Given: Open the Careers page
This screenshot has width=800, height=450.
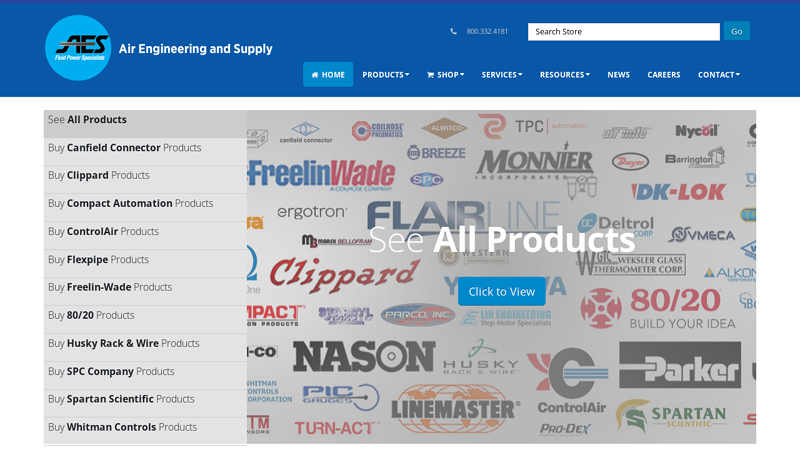Looking at the screenshot, I should (x=664, y=74).
